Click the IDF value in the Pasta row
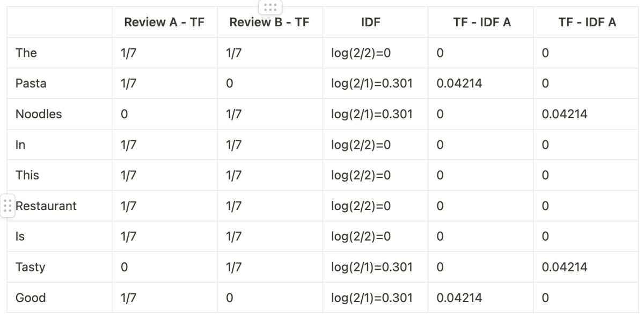This screenshot has height=317, width=644. (x=372, y=83)
